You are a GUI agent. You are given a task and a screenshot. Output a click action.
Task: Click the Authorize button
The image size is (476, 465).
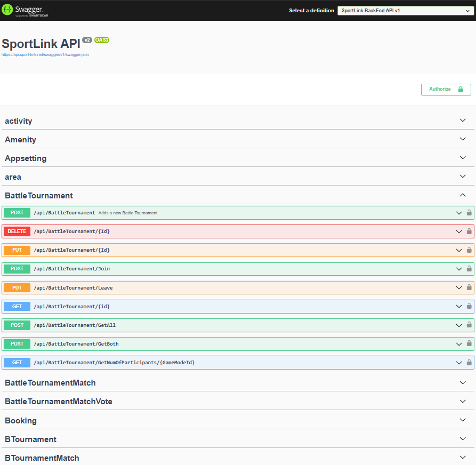pos(446,89)
